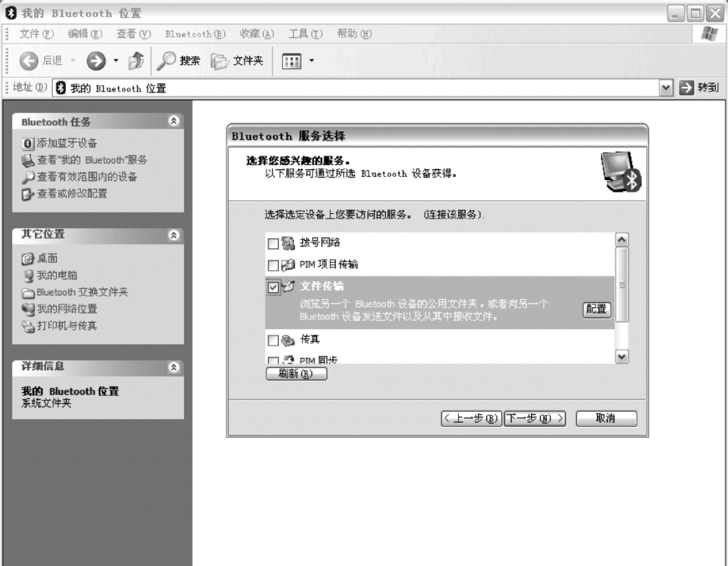
Task: Click the Views icon in toolbar
Action: pyautogui.click(x=291, y=61)
